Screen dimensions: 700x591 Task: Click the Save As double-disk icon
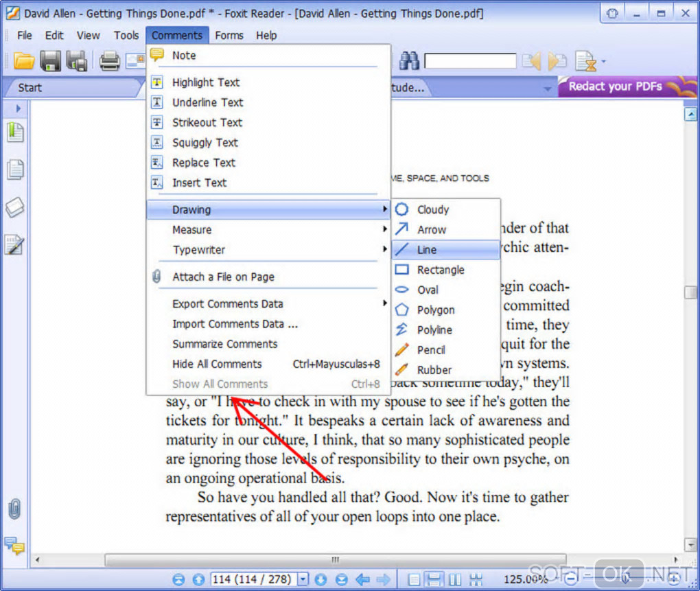77,60
